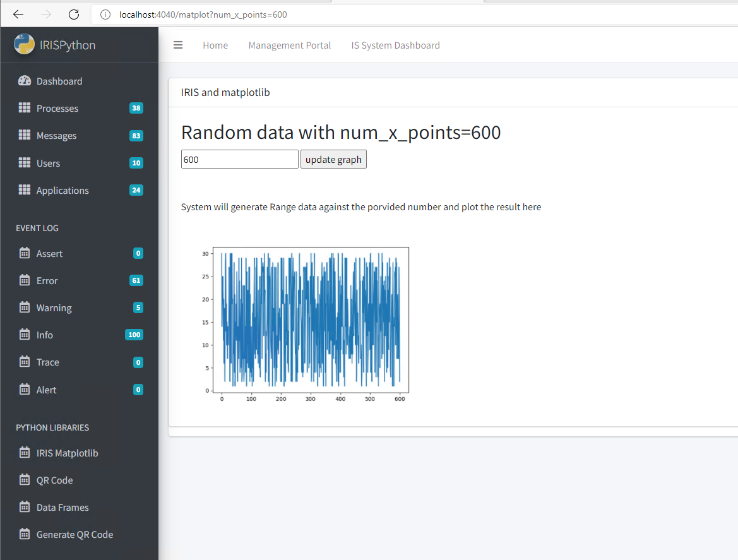
Task: Click the Generate QR Code calendar icon
Action: (x=25, y=534)
